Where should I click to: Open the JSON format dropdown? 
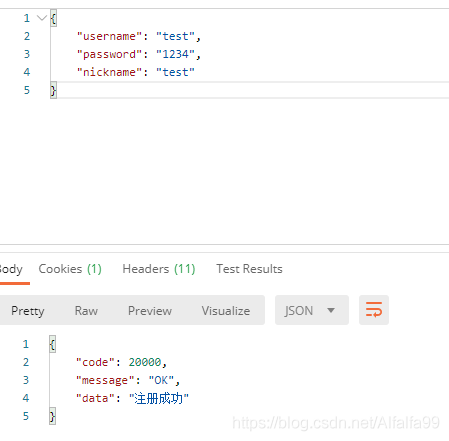coord(312,310)
